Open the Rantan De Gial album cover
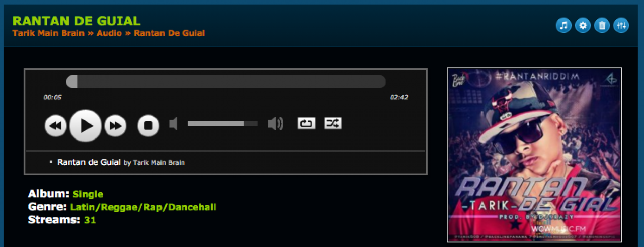Image resolution: width=644 pixels, height=247 pixels. point(534,155)
